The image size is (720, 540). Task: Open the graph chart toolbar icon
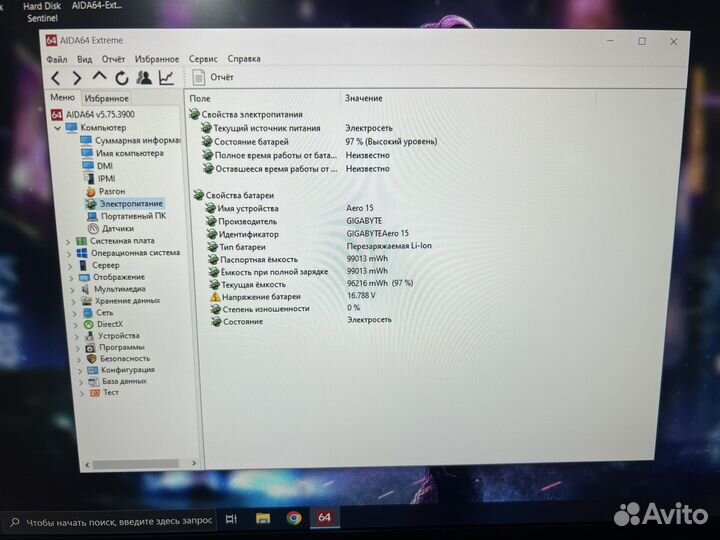(x=166, y=78)
